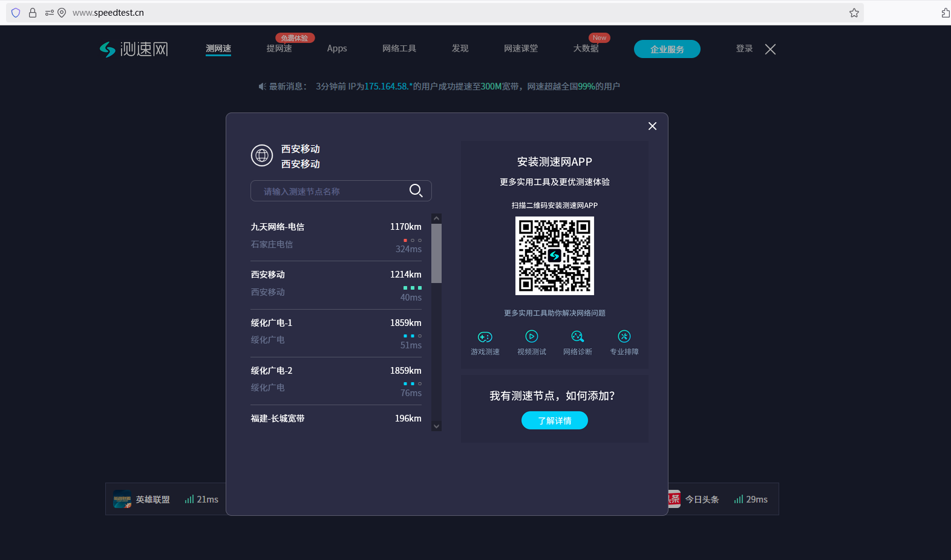Switch to the 提网速 tab
This screenshot has height=560, width=951.
[279, 48]
